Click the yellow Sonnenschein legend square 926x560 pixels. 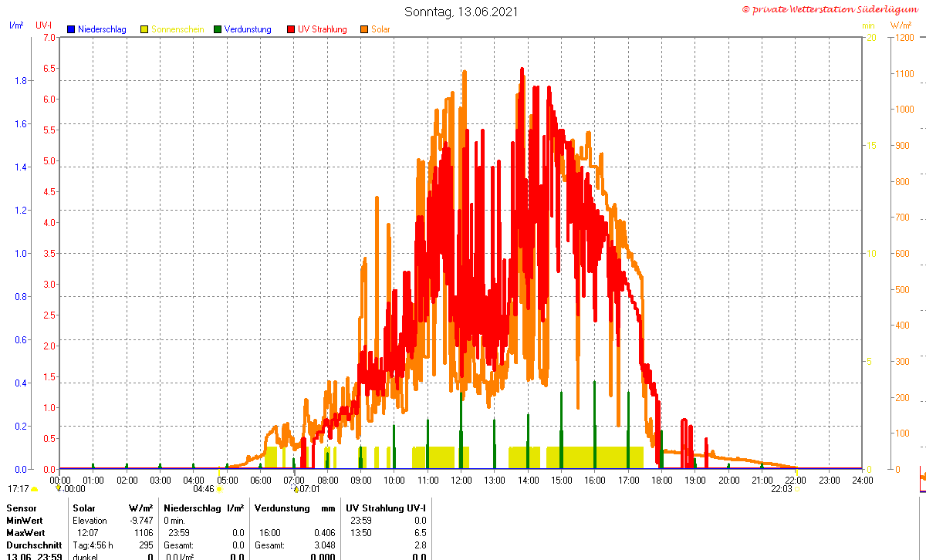click(144, 29)
